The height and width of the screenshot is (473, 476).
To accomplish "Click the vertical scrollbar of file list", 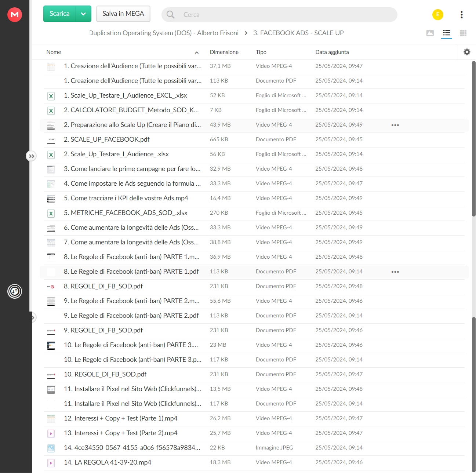I will tap(473, 139).
